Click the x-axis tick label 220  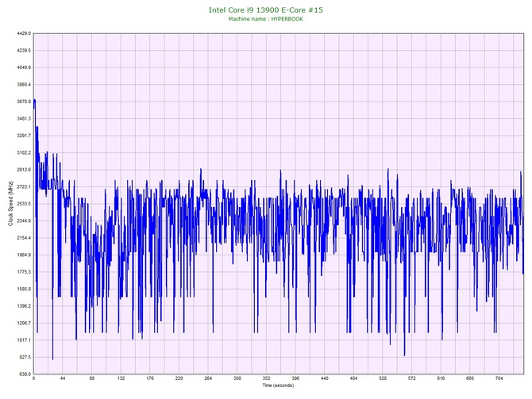point(179,378)
